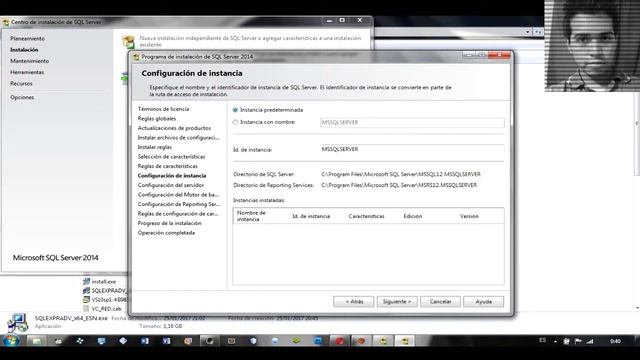This screenshot has width=640, height=360.
Task: Click the Id. de instancia column header
Action: 311,216
